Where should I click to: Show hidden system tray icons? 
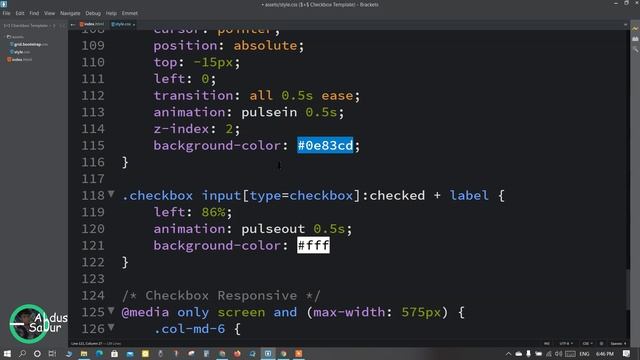(508, 354)
